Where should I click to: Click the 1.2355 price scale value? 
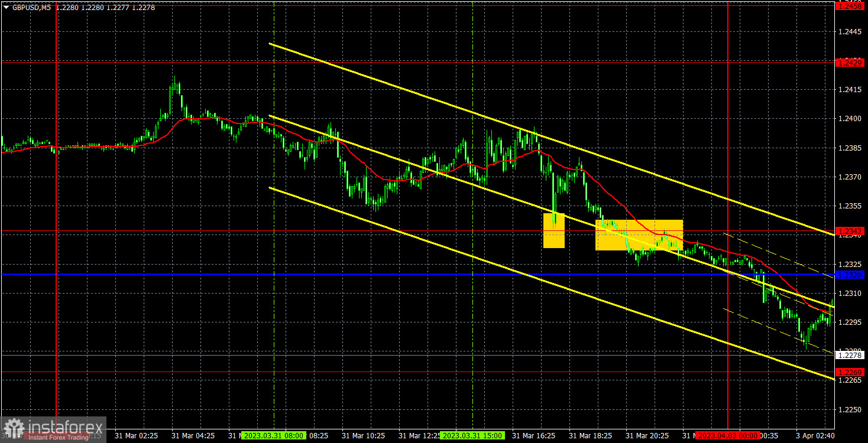pyautogui.click(x=851, y=206)
